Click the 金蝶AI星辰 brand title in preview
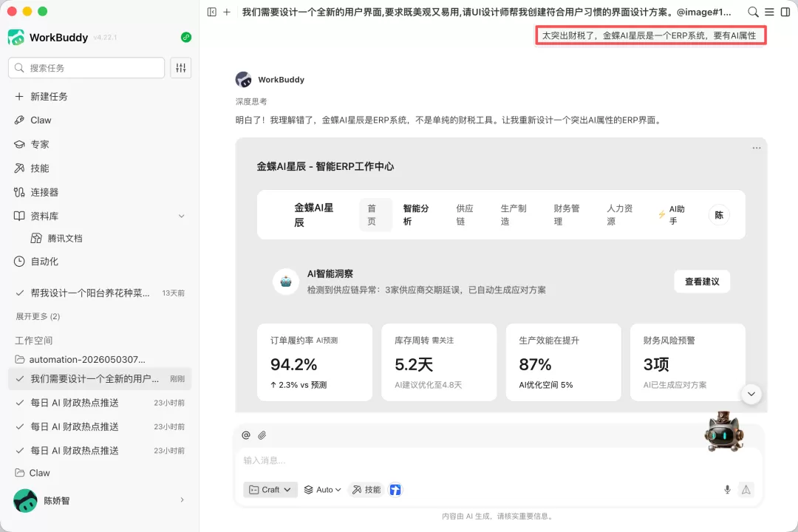The image size is (798, 532). pos(313,215)
